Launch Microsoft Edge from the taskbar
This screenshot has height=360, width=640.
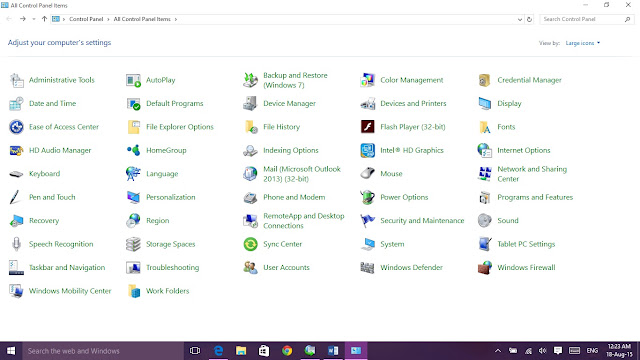(x=218, y=351)
